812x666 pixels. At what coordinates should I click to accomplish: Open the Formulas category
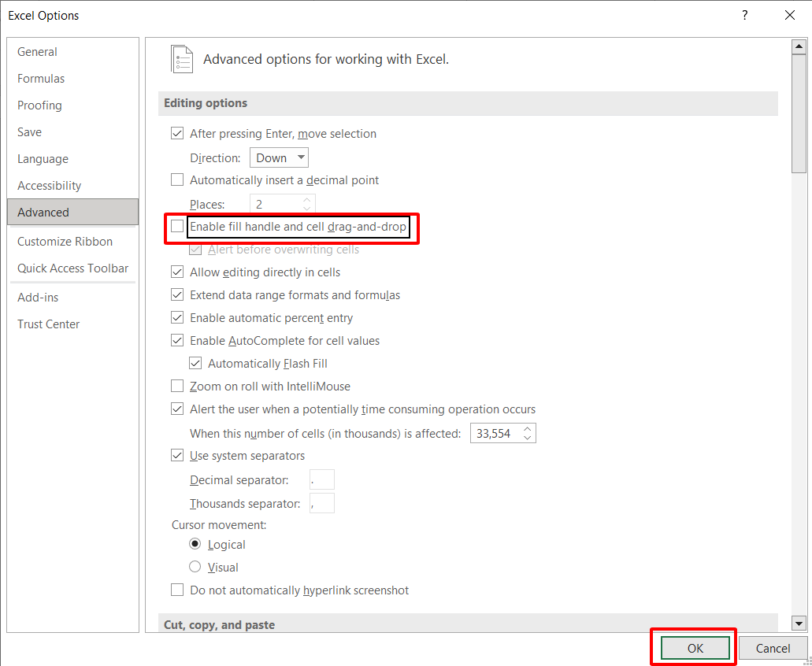[72, 79]
